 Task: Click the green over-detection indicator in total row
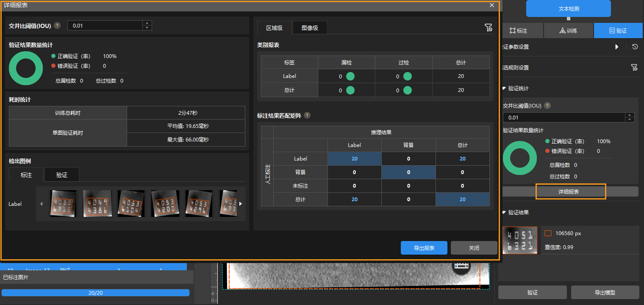(408, 90)
